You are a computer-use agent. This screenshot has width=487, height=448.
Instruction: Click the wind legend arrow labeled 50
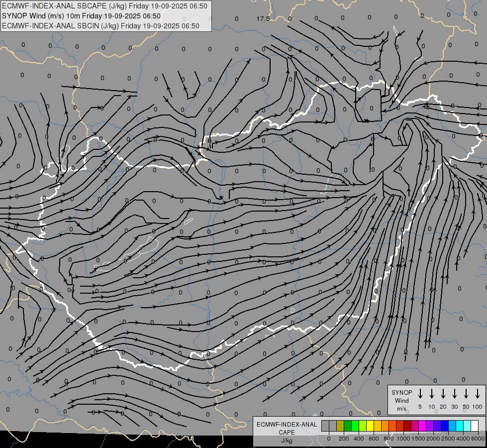point(466,394)
